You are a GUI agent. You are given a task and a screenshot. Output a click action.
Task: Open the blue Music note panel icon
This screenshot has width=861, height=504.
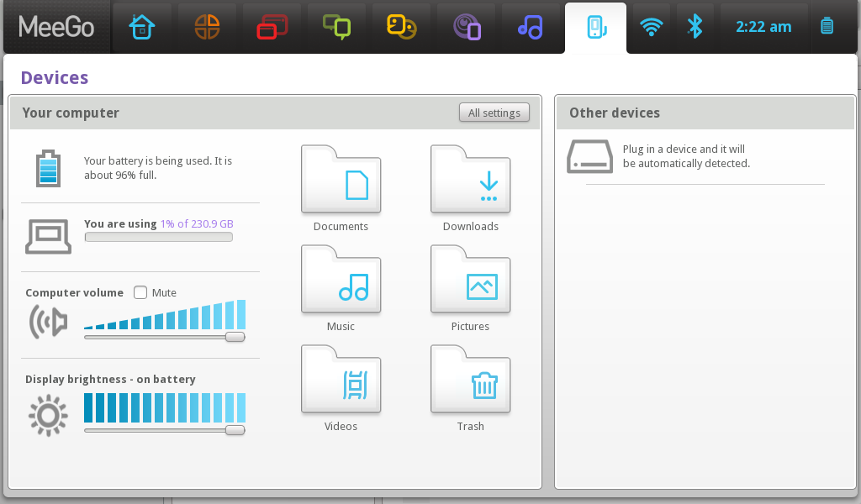(531, 26)
